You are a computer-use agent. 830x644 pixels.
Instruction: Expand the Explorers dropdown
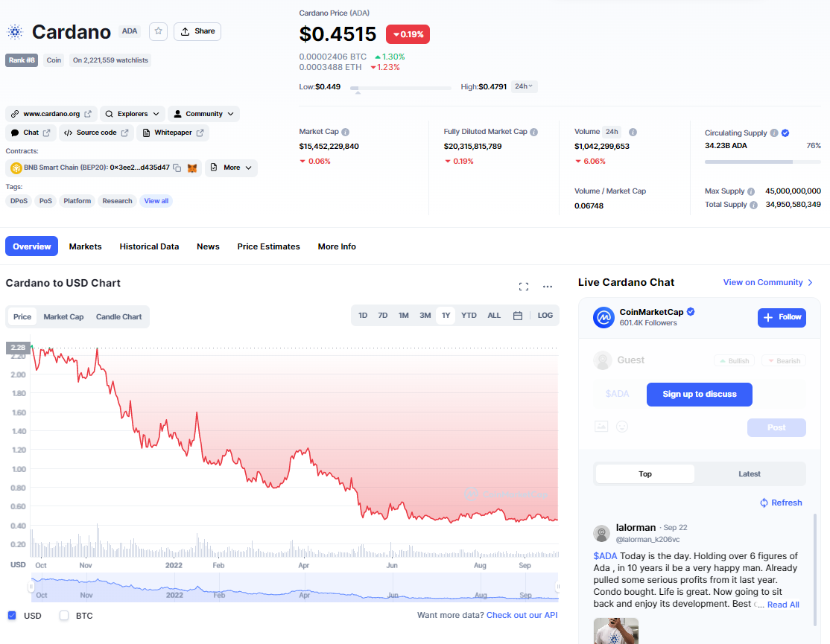click(x=133, y=114)
